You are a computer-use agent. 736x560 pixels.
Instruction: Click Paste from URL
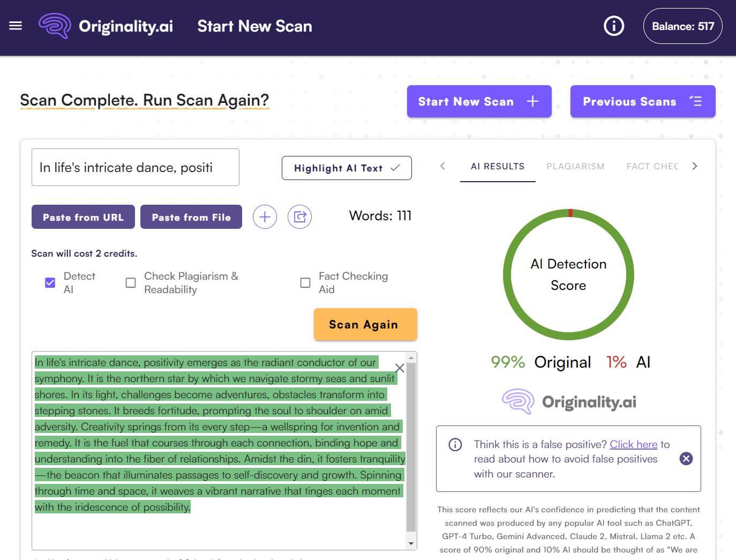click(x=83, y=217)
